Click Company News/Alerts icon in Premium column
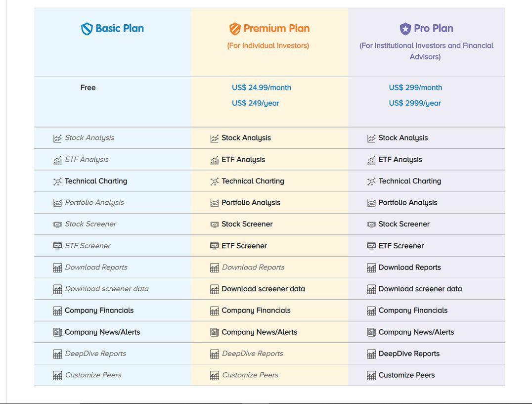Image resolution: width=532 pixels, height=404 pixels. point(214,332)
